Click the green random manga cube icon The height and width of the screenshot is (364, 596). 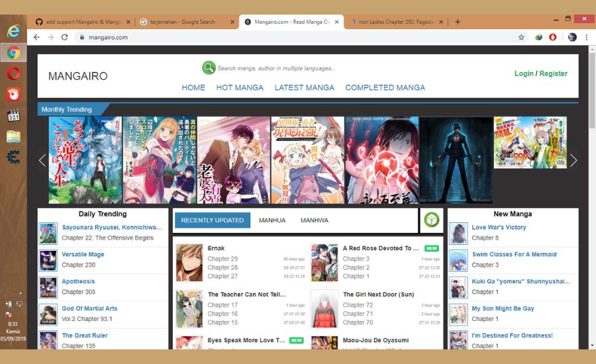click(x=431, y=220)
